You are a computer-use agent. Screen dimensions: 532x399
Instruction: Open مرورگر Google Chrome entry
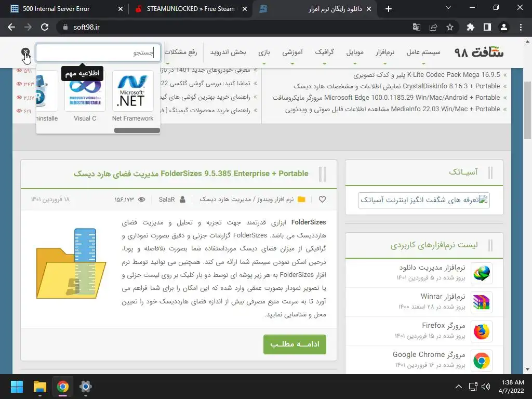(429, 355)
